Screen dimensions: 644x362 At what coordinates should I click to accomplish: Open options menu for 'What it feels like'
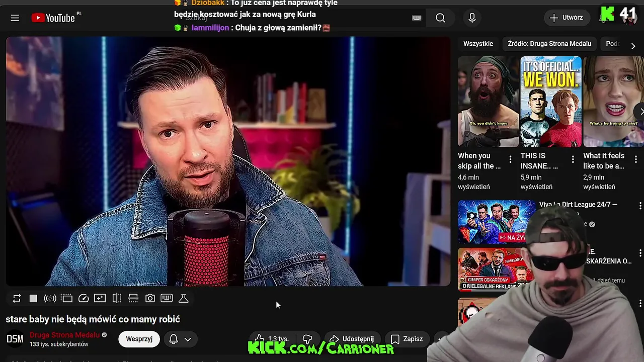pos(635,159)
